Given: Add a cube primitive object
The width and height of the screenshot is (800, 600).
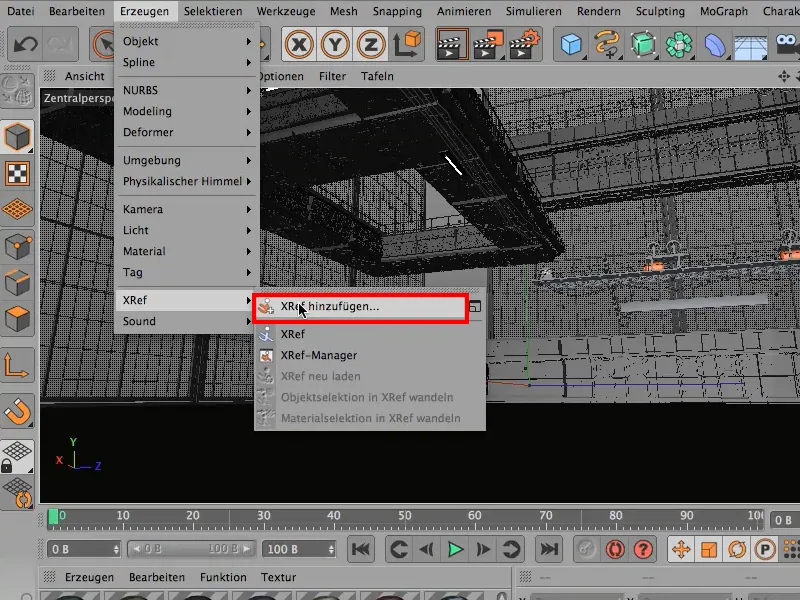Looking at the screenshot, I should coord(571,45).
